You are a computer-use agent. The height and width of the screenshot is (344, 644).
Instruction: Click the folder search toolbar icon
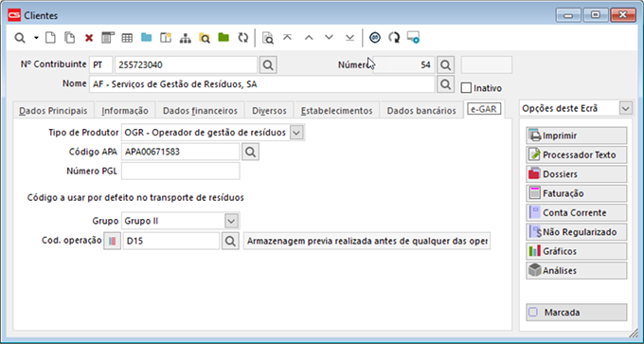(x=205, y=38)
